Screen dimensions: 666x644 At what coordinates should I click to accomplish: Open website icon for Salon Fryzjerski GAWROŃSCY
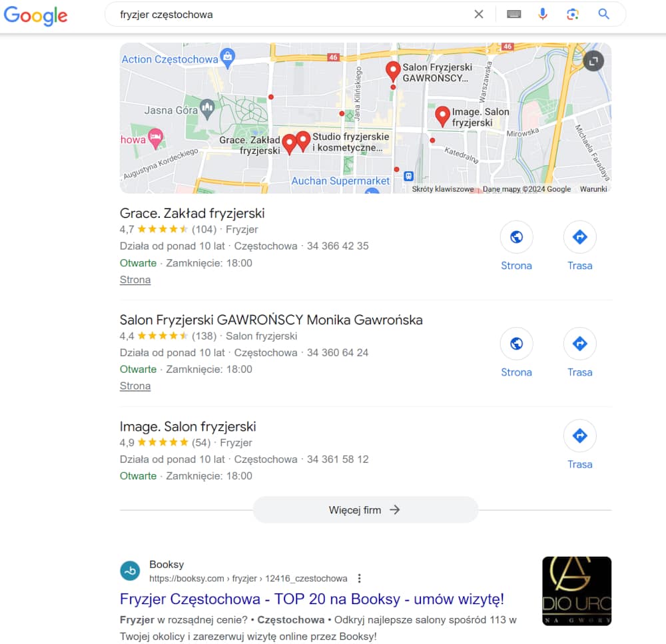pos(517,344)
